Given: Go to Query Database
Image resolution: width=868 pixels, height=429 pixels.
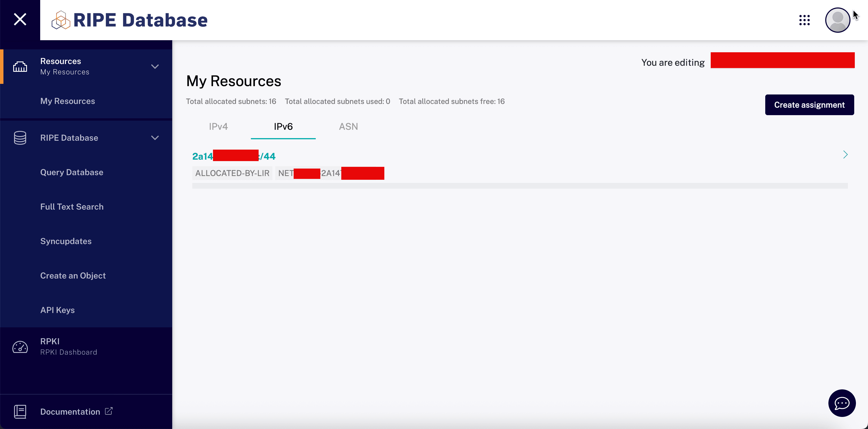Looking at the screenshot, I should 72,172.
